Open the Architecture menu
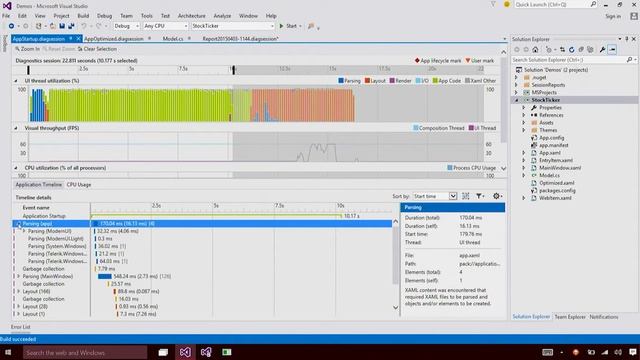 point(191,16)
